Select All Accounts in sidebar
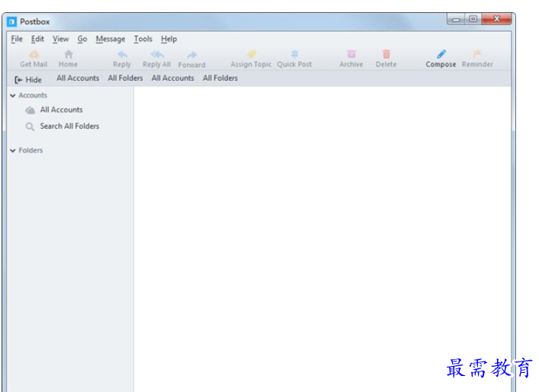 61,110
